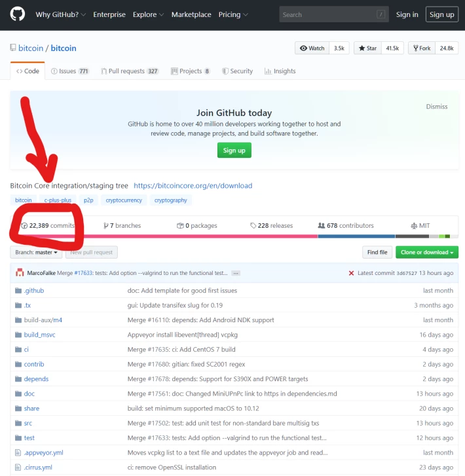Click the 24.8k forks count

tap(447, 48)
